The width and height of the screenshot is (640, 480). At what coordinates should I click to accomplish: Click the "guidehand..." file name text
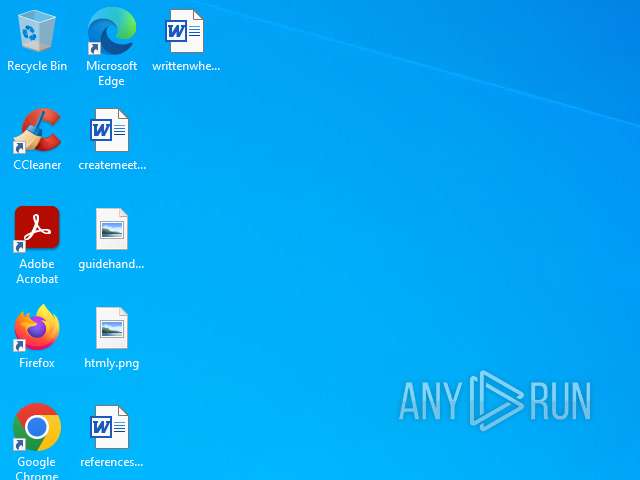pos(111,264)
